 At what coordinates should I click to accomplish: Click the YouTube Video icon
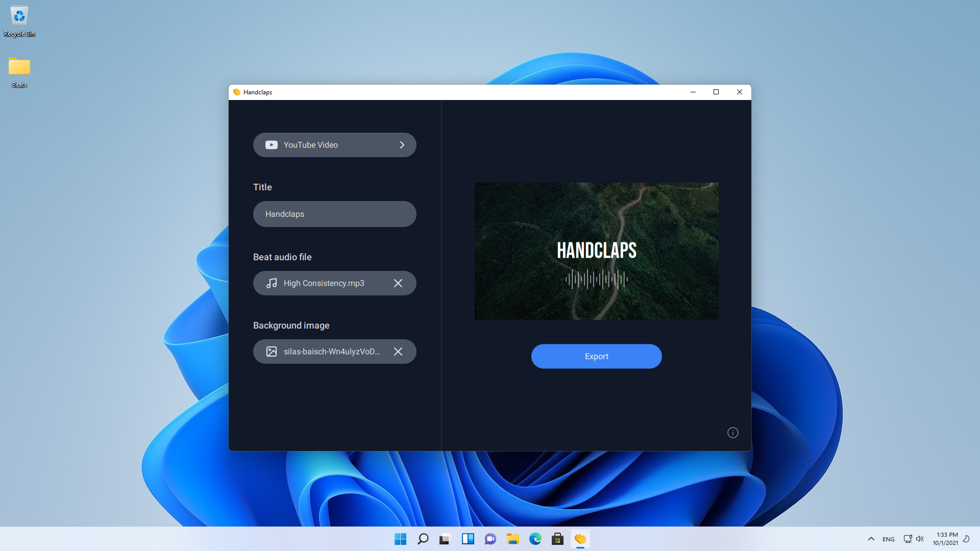tap(271, 145)
